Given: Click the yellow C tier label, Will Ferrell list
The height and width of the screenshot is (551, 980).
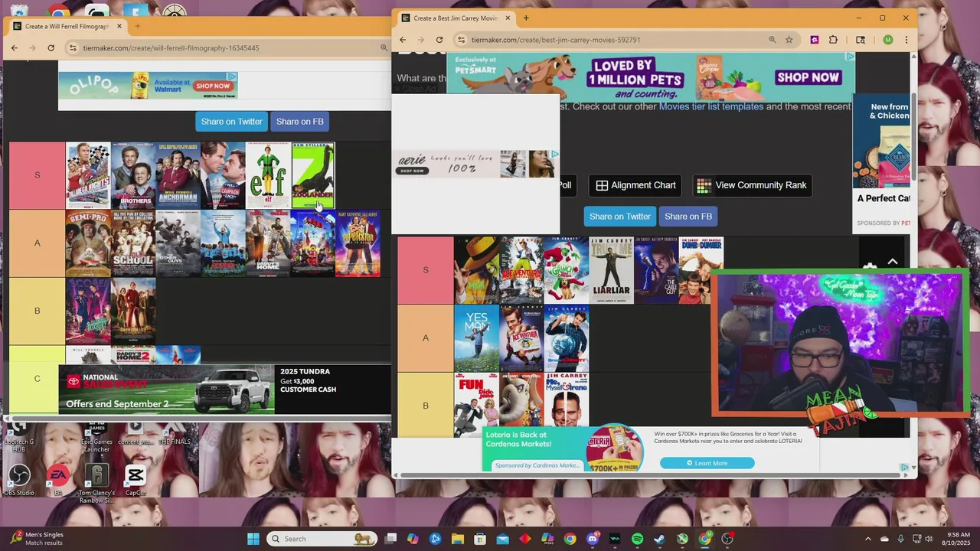Looking at the screenshot, I should [x=37, y=379].
